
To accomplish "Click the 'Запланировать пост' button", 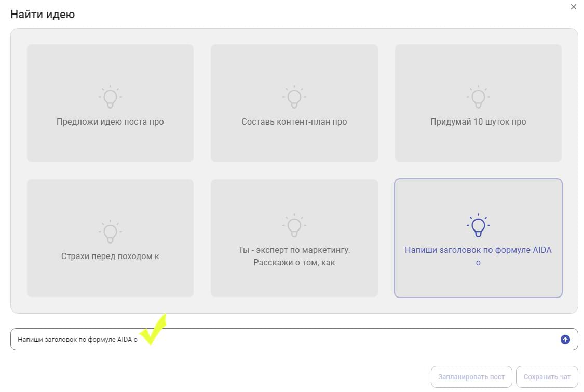I will (x=471, y=377).
